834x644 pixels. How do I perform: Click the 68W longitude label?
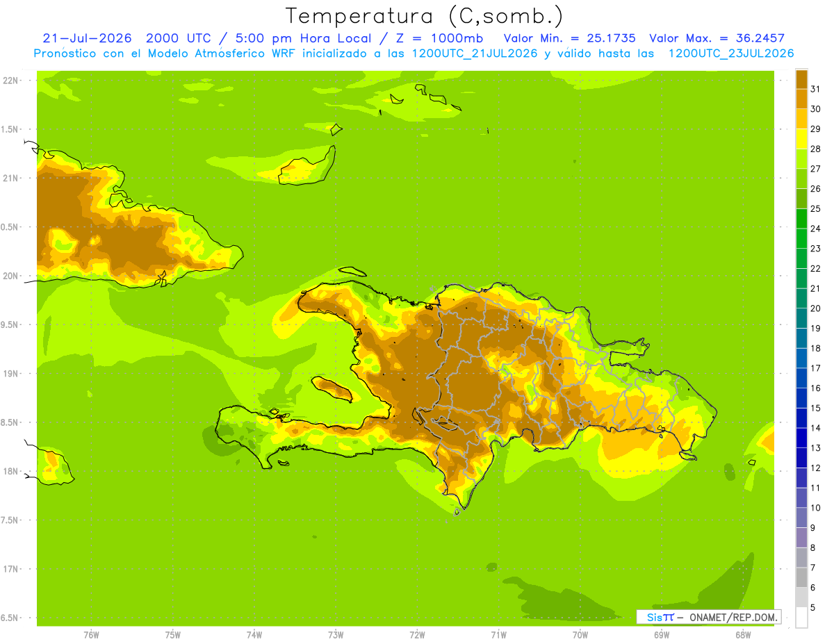(743, 635)
